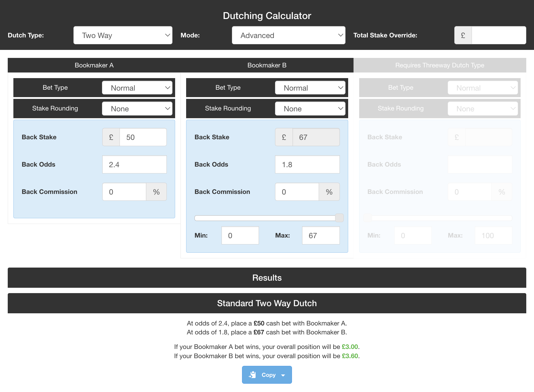
Task: Click the pound symbol in Total Stake Override
Action: pos(463,35)
